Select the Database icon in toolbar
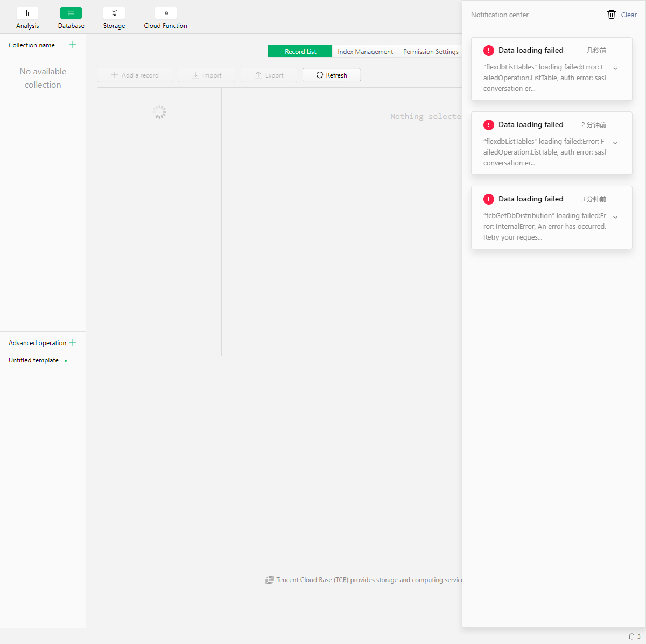Viewport: 646px width, 644px height. click(71, 13)
